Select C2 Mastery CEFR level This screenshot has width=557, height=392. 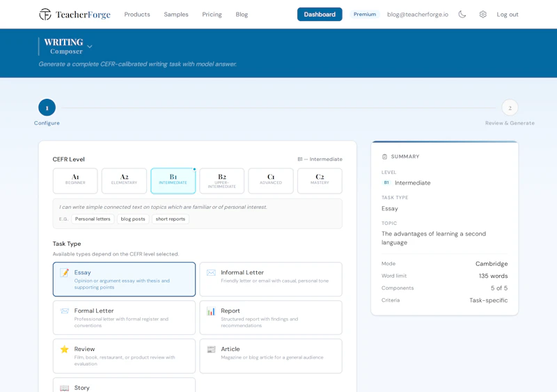pyautogui.click(x=320, y=181)
